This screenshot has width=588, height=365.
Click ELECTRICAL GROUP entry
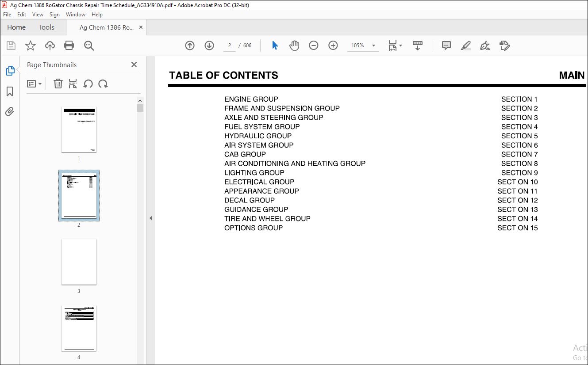point(259,182)
